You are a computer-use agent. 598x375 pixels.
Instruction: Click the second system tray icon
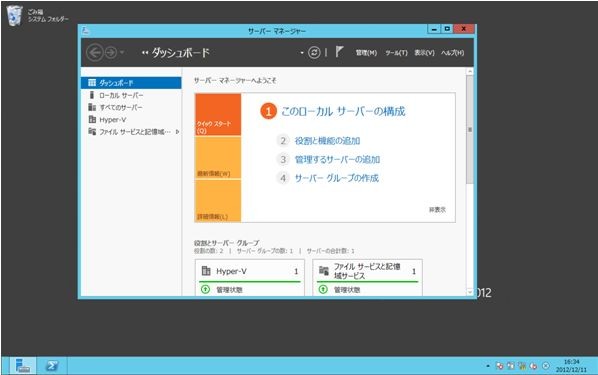pos(510,366)
